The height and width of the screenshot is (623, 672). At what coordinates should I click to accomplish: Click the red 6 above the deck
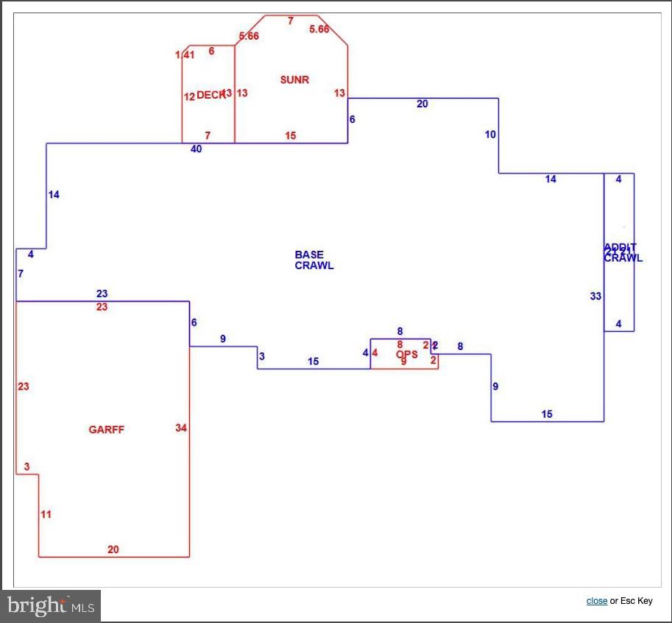click(x=211, y=51)
